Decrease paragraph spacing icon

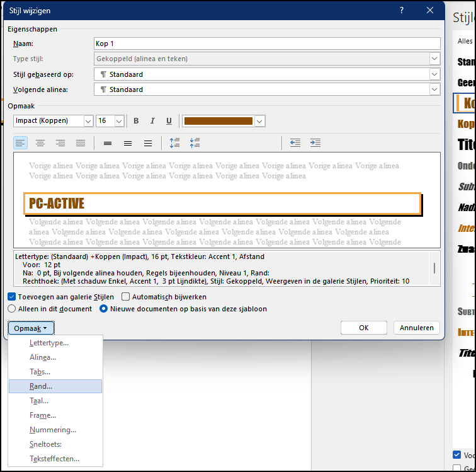(x=195, y=143)
